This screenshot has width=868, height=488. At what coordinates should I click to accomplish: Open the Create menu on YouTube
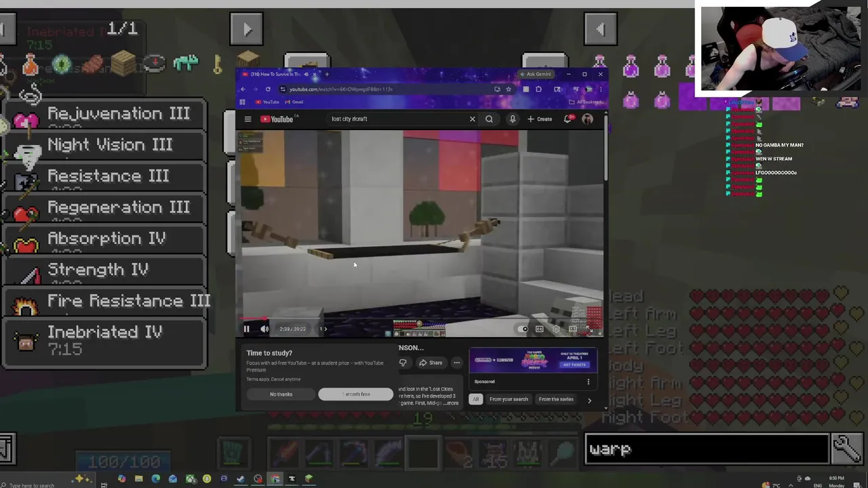[540, 119]
